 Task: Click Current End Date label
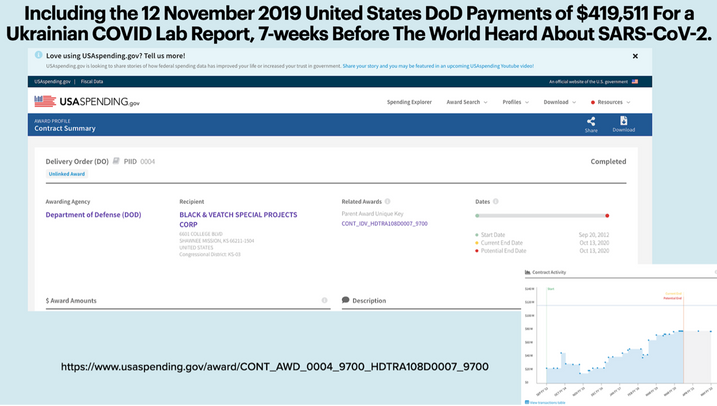[x=502, y=243]
